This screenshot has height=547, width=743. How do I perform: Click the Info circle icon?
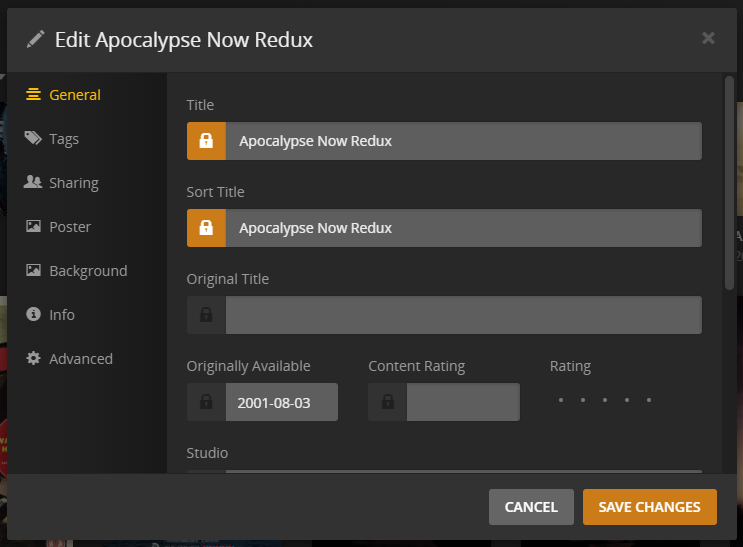[x=33, y=314]
